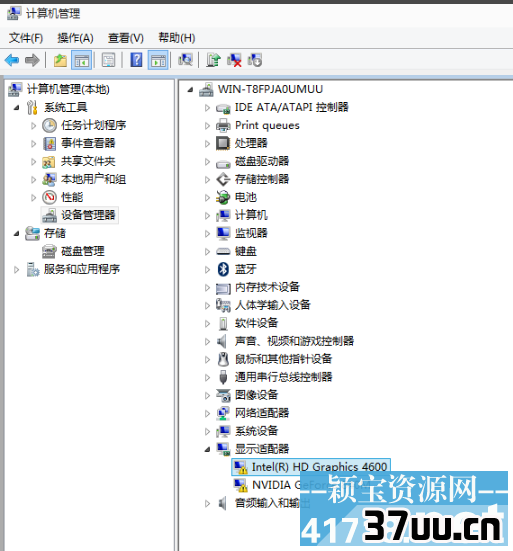Open the 查看(V) menu
513x551 pixels.
[x=126, y=38]
